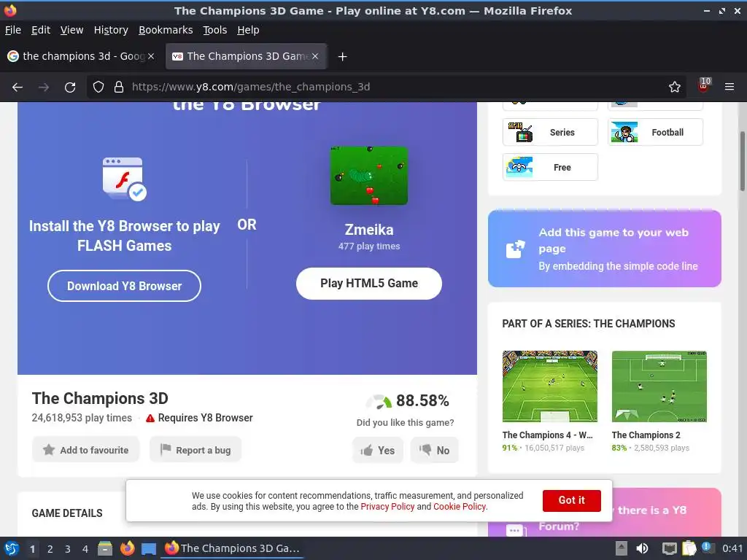The height and width of the screenshot is (560, 747).
Task: Click the taskbar clock showing 0:41
Action: coord(732,548)
